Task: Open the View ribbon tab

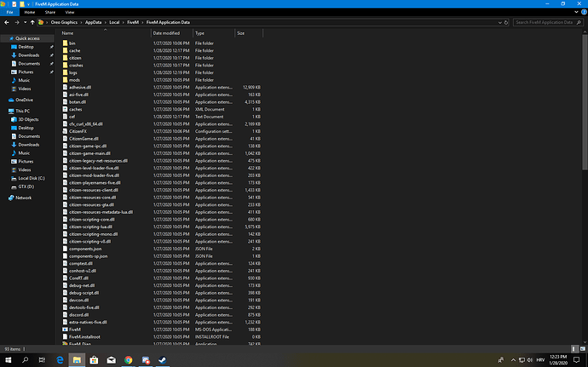Action: pyautogui.click(x=70, y=12)
